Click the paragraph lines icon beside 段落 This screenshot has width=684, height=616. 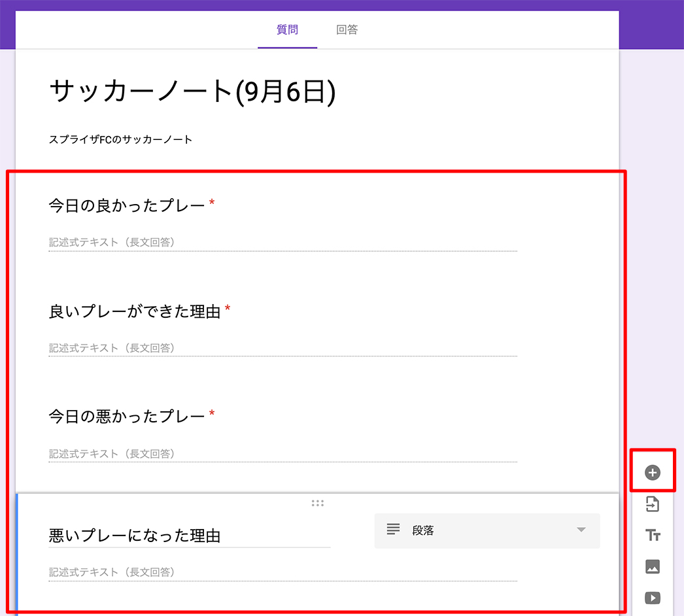[x=393, y=530]
